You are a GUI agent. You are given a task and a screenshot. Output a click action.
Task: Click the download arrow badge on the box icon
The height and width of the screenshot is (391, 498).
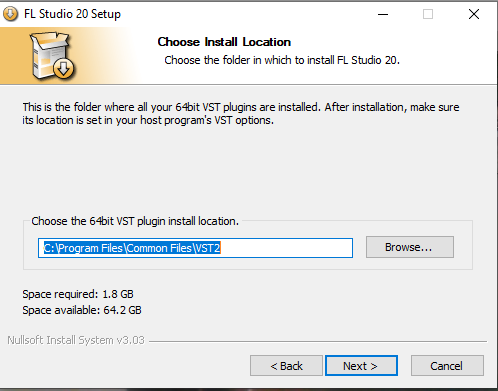pos(63,69)
